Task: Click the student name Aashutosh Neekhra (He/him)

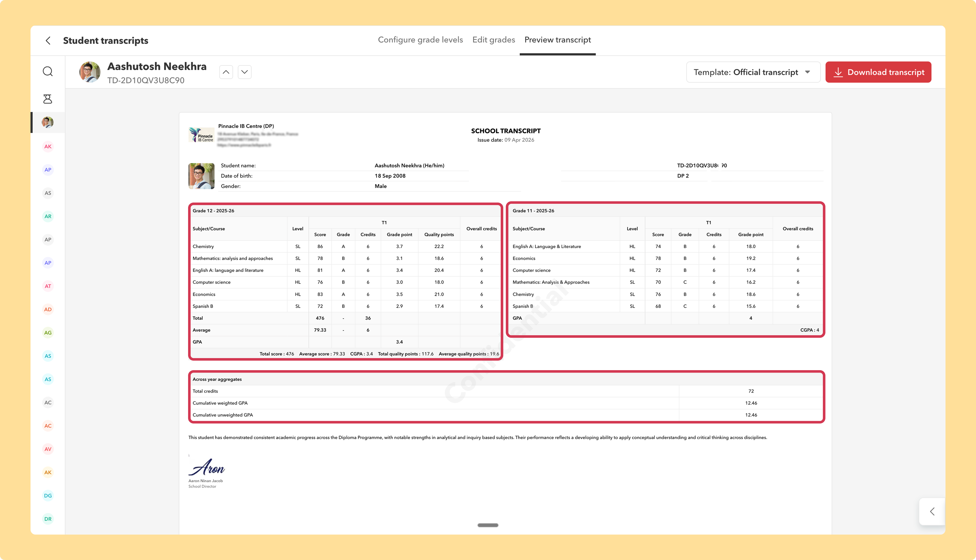Action: 410,165
